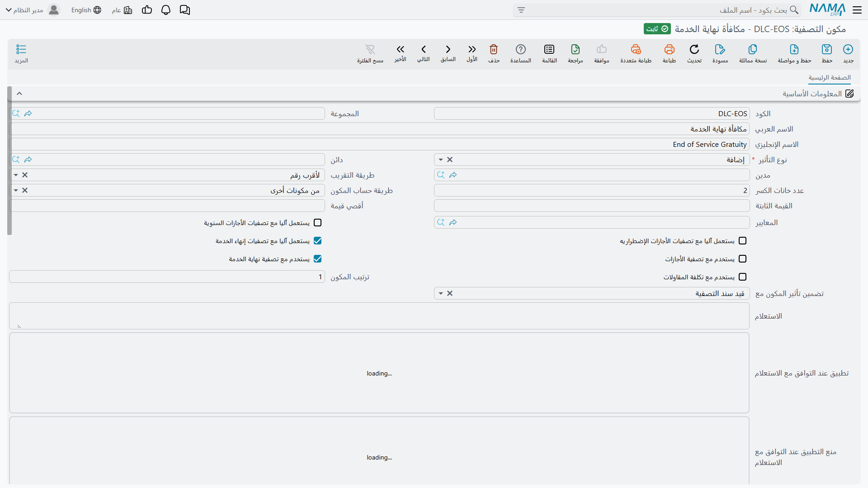The image size is (868, 488).
Task: Clear the نوع التأثير selected value
Action: 450,160
